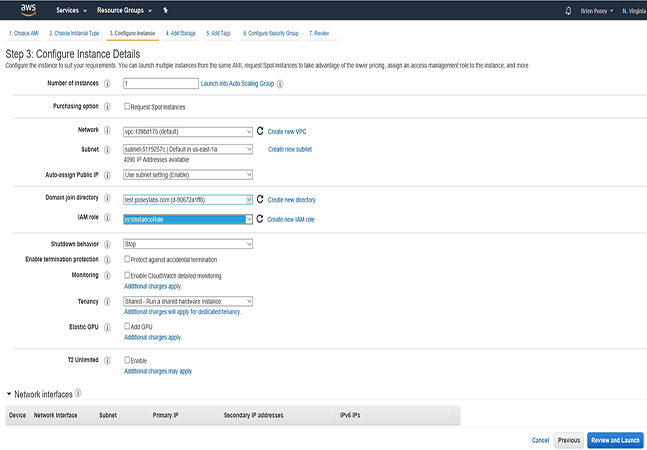
Task: Open the Subnet dropdown
Action: (187, 149)
